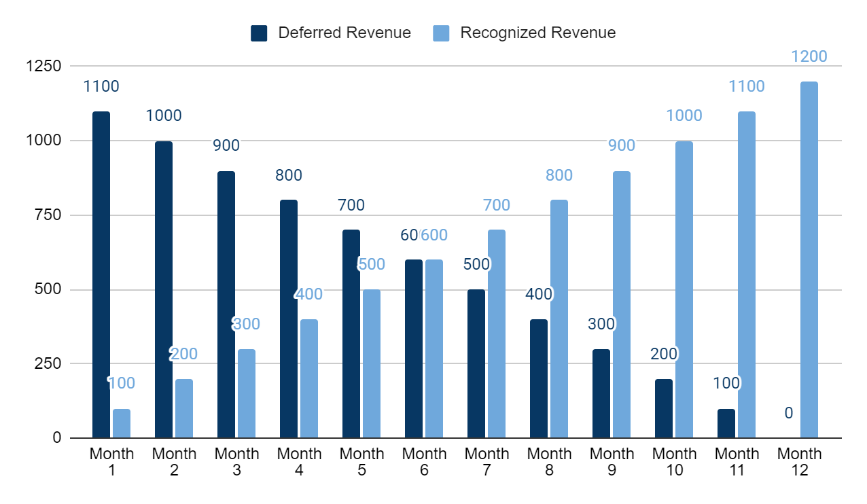Click the Month 6 dark blue bar
The width and height of the screenshot is (867, 504).
[x=413, y=346]
